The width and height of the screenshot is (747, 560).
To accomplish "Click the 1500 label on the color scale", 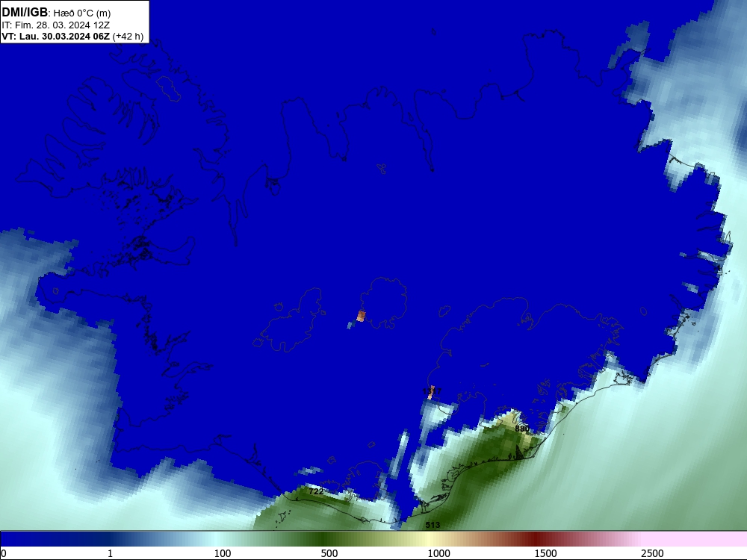I will click(x=545, y=553).
